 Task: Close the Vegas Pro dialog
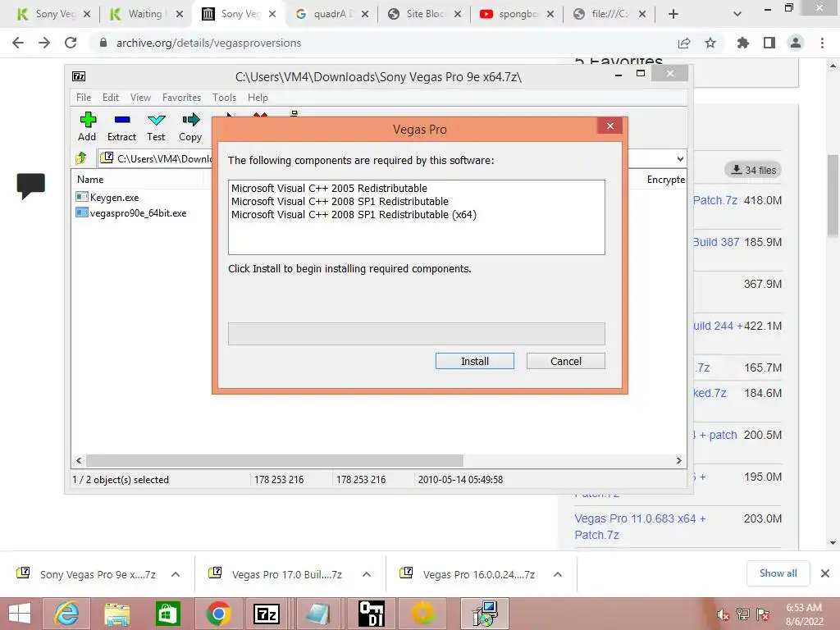coord(610,126)
